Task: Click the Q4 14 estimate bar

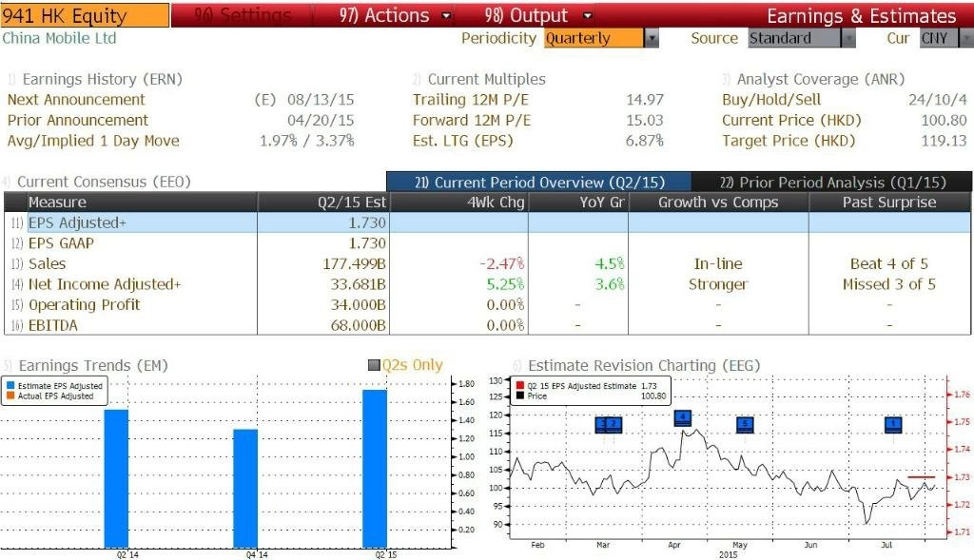Action: (x=245, y=489)
